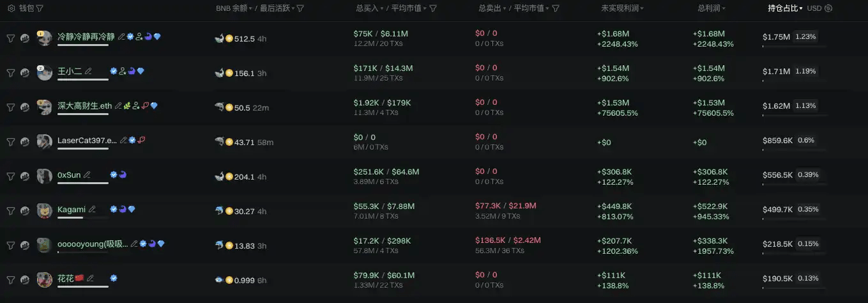
Task: Click the chart icon in the 花花 row
Action: [25, 280]
